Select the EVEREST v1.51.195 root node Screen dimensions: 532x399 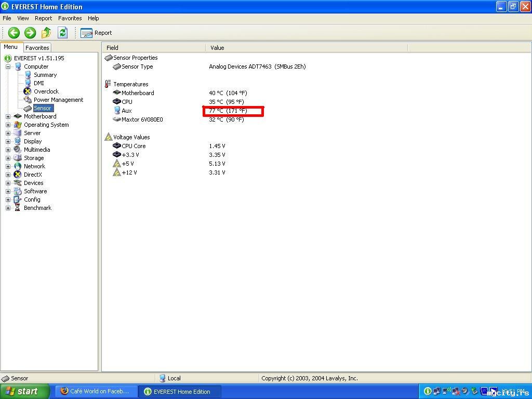(x=39, y=58)
